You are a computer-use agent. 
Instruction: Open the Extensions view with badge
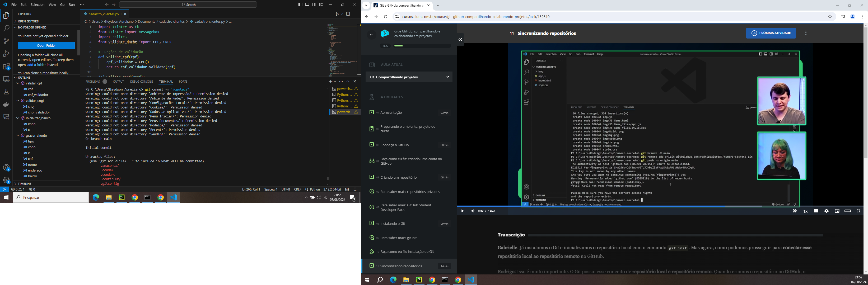click(6, 66)
